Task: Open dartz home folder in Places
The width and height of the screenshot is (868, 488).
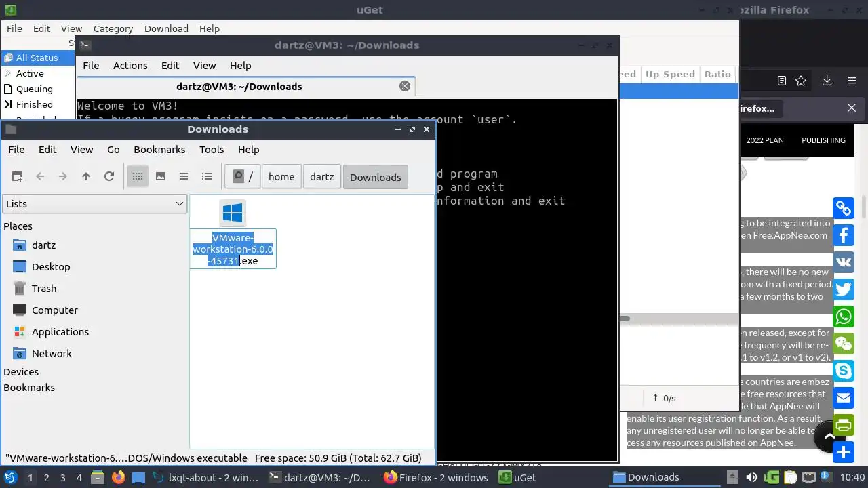Action: (x=43, y=245)
